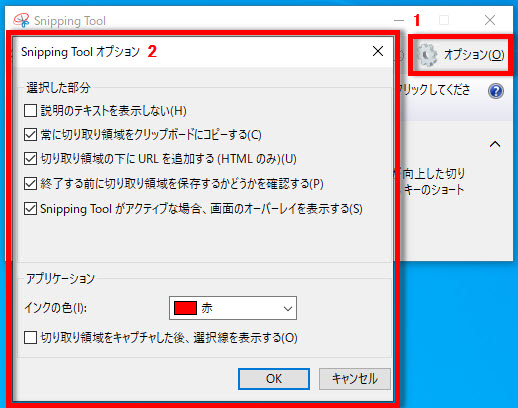Click the Snipping Tool maximize button
The image size is (518, 408).
[x=444, y=20]
